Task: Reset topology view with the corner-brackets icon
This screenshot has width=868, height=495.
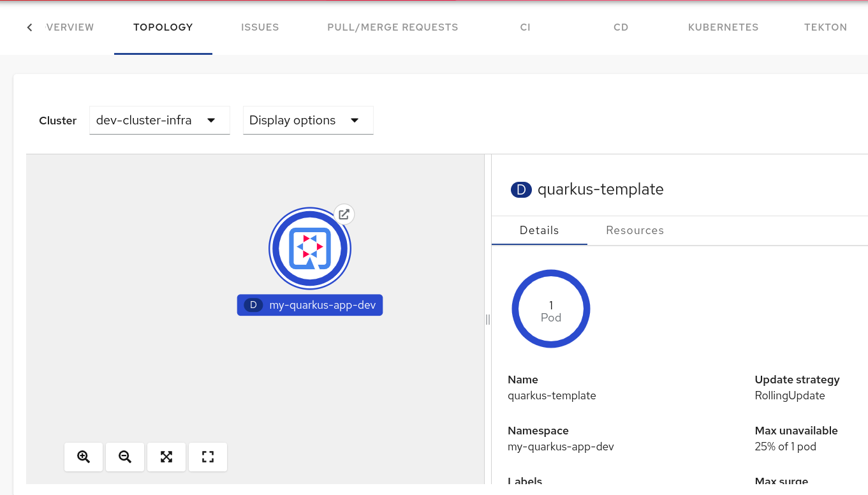Action: click(x=208, y=457)
